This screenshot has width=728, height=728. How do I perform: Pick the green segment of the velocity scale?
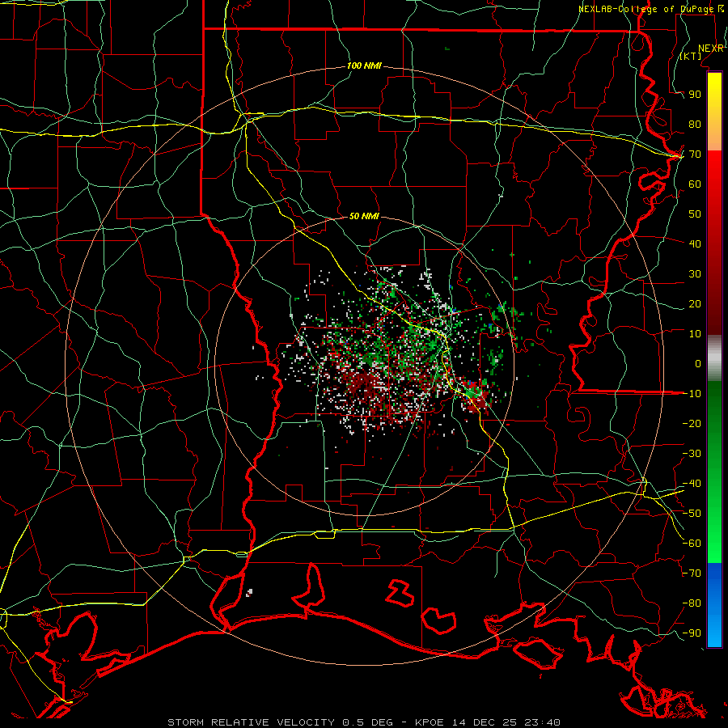tap(714, 472)
